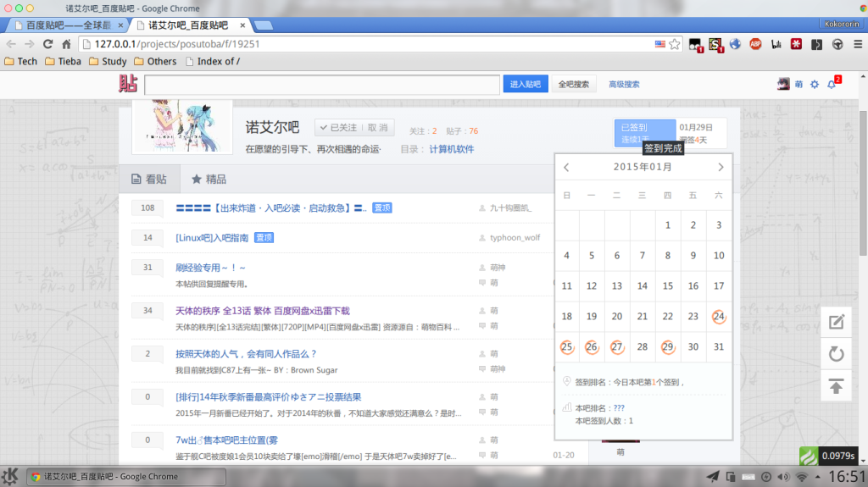868x487 pixels.
Task: Open the 高级搜索 link
Action: [x=624, y=84]
